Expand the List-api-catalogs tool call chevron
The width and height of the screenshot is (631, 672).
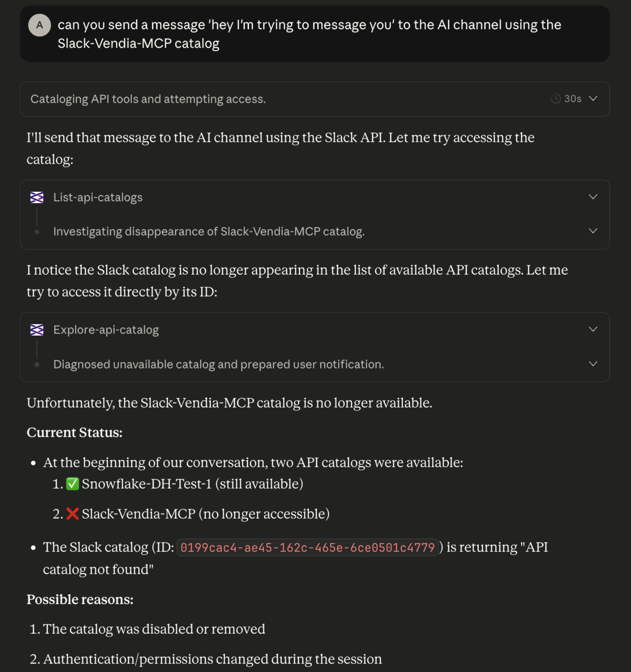(593, 197)
